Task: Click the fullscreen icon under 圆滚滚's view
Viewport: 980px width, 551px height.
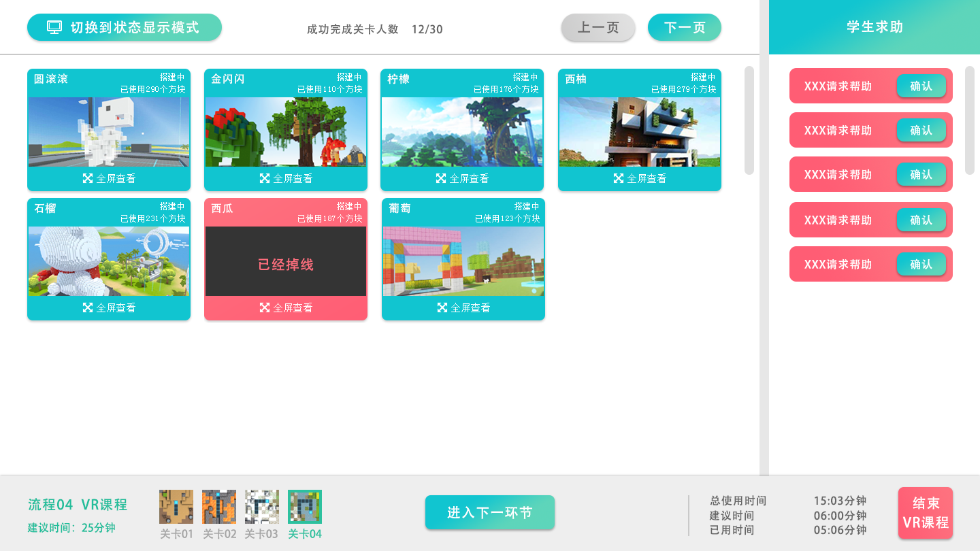Action: coord(88,178)
